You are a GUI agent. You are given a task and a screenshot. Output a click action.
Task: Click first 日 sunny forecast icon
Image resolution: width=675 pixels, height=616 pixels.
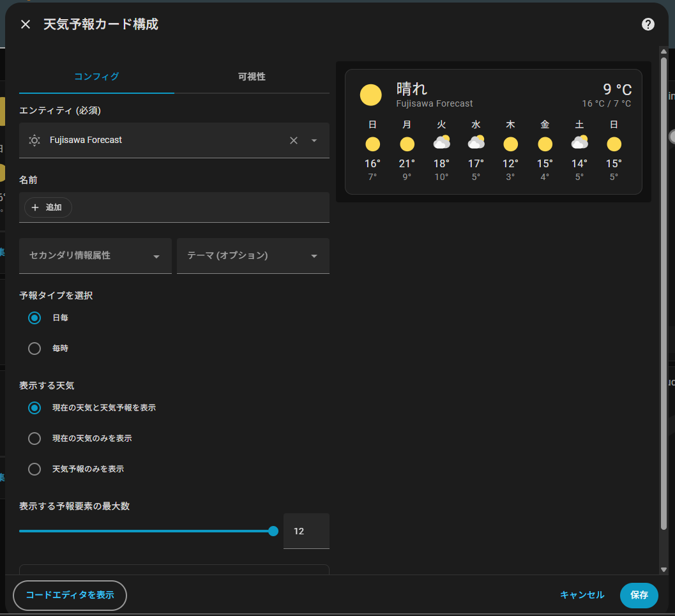[x=372, y=144]
